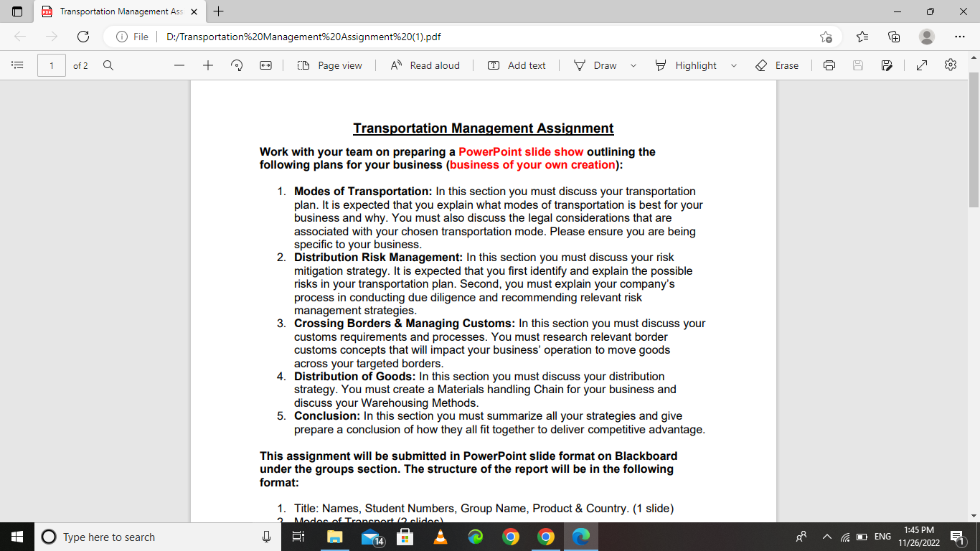Open the Collections panel
This screenshot has height=551, width=980.
click(894, 37)
